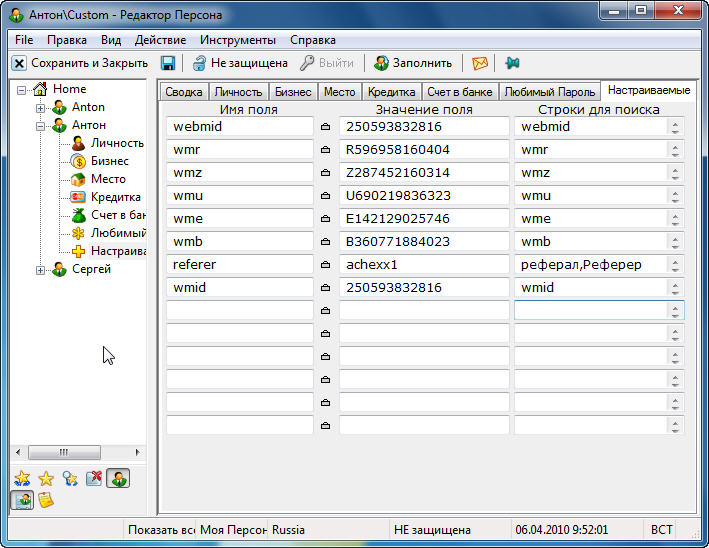709x548 pixels.
Task: Click the lock icon in wme row
Action: pyautogui.click(x=325, y=219)
